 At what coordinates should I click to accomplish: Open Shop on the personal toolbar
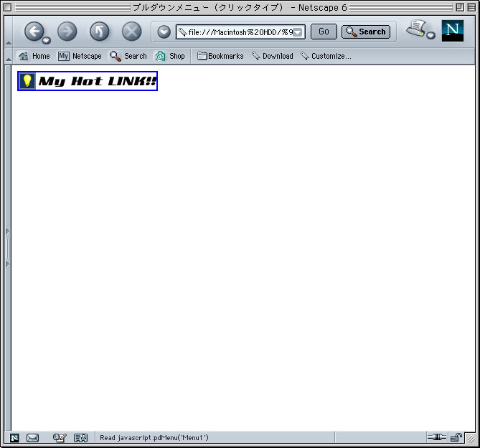(170, 56)
